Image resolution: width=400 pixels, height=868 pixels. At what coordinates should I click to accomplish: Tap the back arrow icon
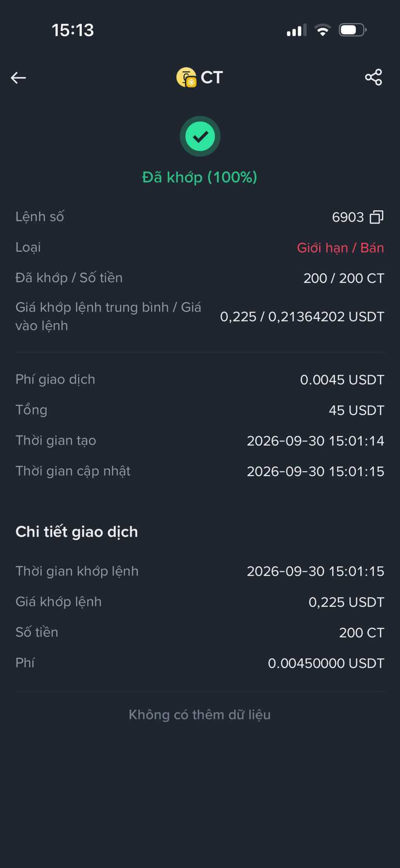coord(18,77)
